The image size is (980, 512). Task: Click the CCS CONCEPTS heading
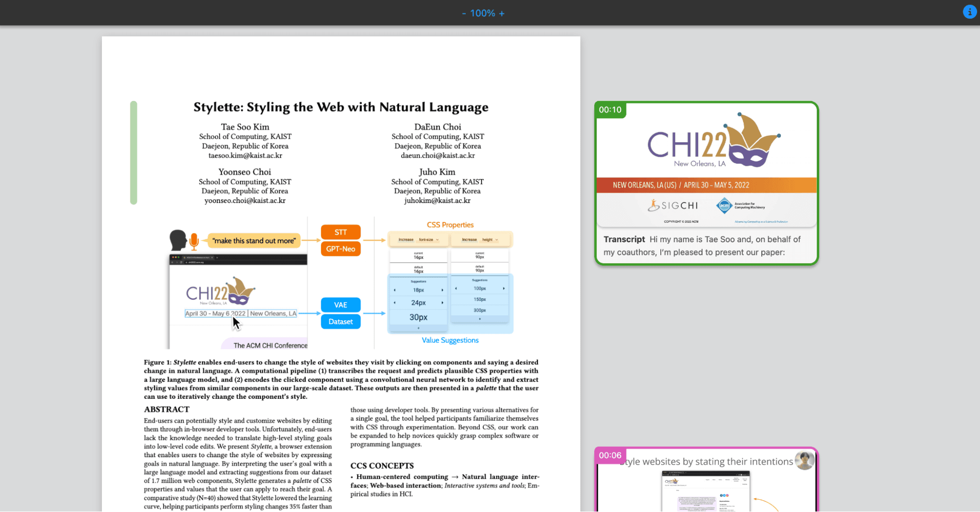coord(382,465)
